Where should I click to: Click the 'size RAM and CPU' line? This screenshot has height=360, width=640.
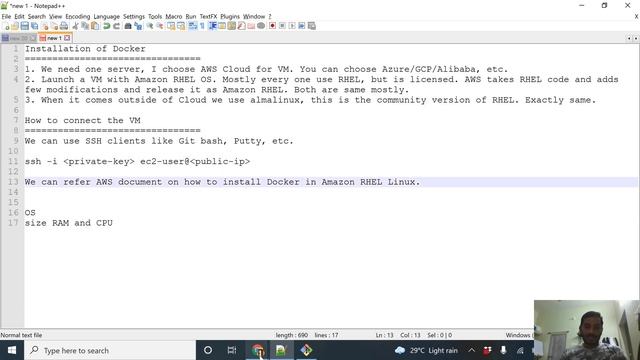[69, 223]
